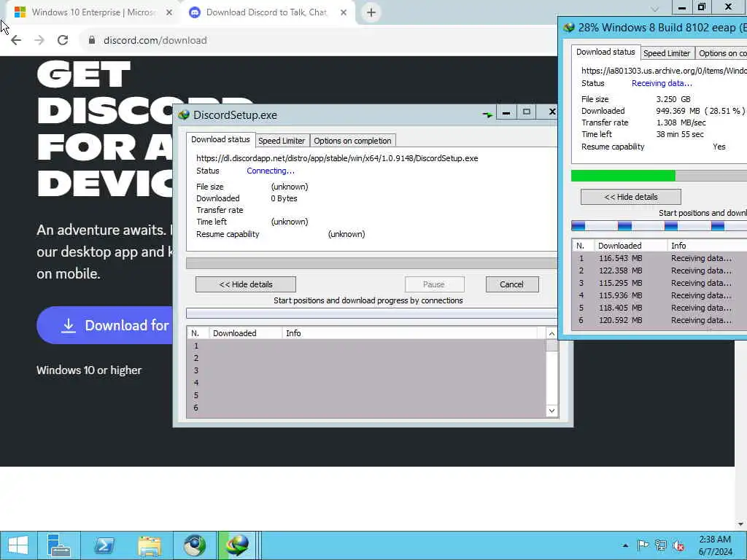This screenshot has width=747, height=560.
Task: Minimize the DiscordSetup.exe window
Action: tap(506, 112)
